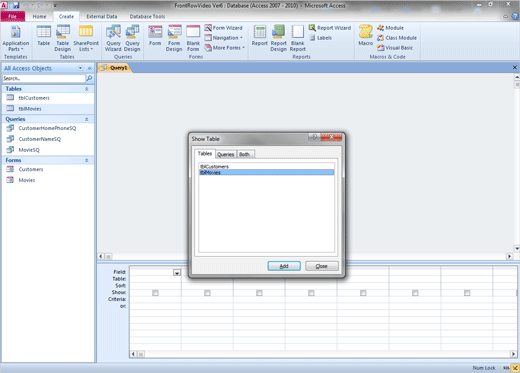The image size is (520, 373).
Task: Launch the Macro builder
Action: (365, 35)
